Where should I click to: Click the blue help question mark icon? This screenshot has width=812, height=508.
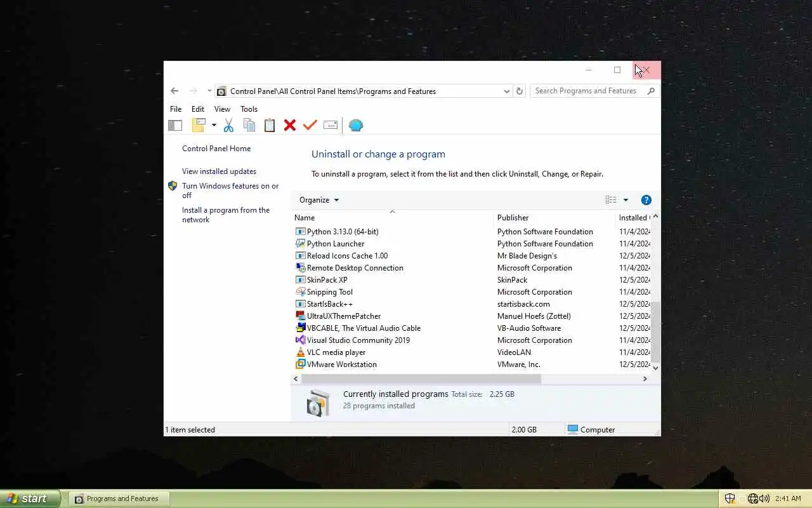tap(646, 200)
